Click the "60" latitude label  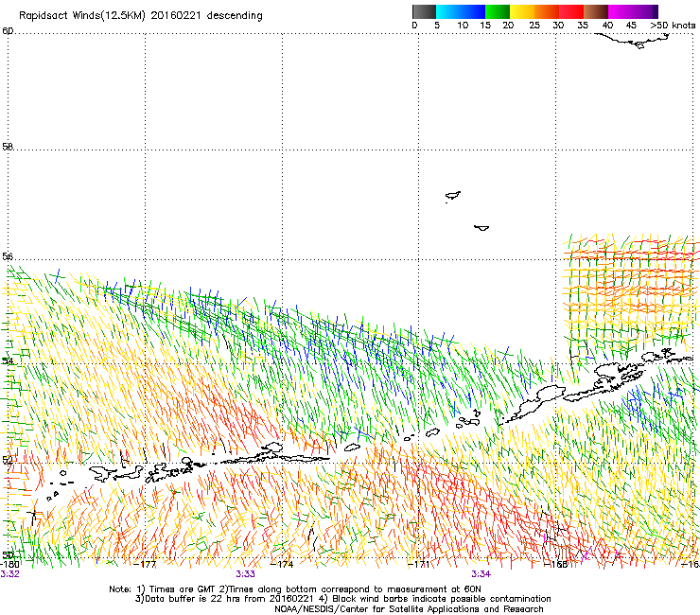(x=8, y=31)
